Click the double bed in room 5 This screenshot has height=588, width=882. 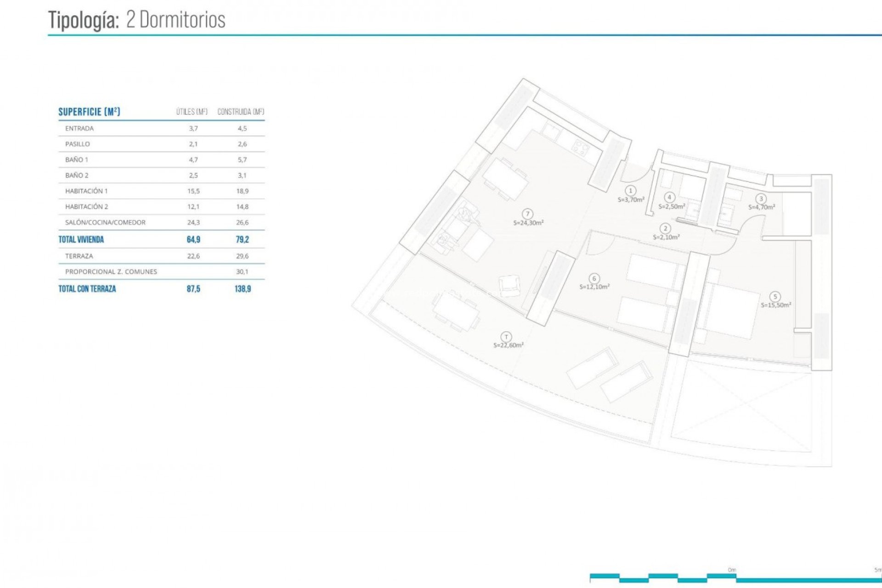pos(730,311)
